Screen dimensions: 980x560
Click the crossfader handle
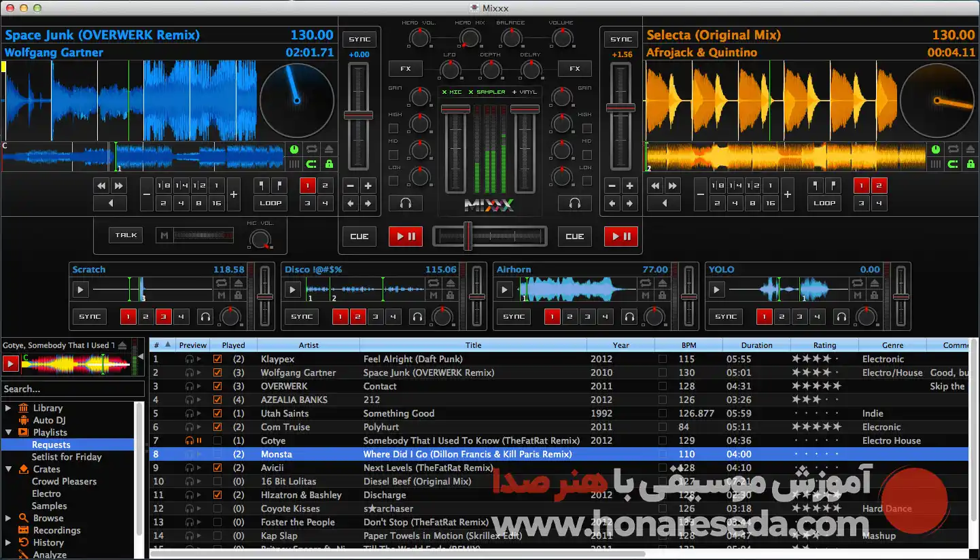point(468,236)
